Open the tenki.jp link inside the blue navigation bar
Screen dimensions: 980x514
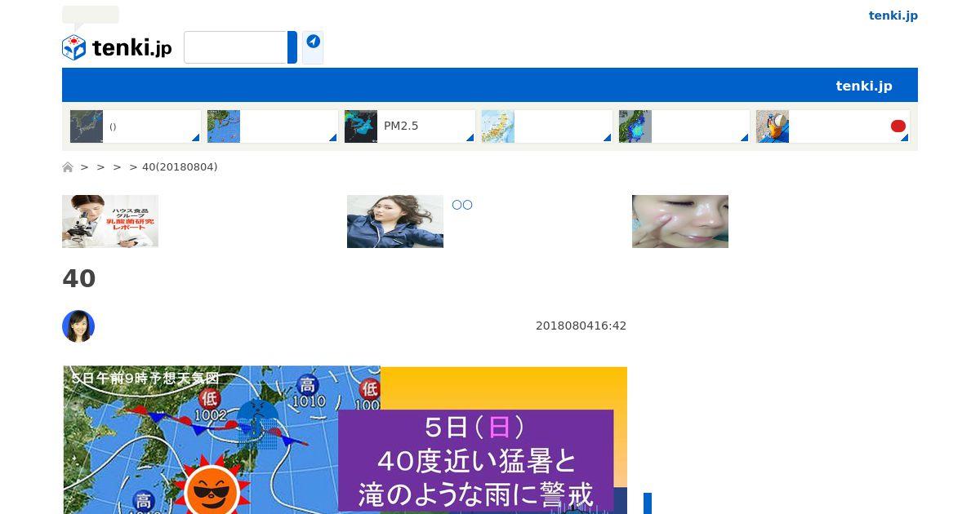click(x=863, y=86)
